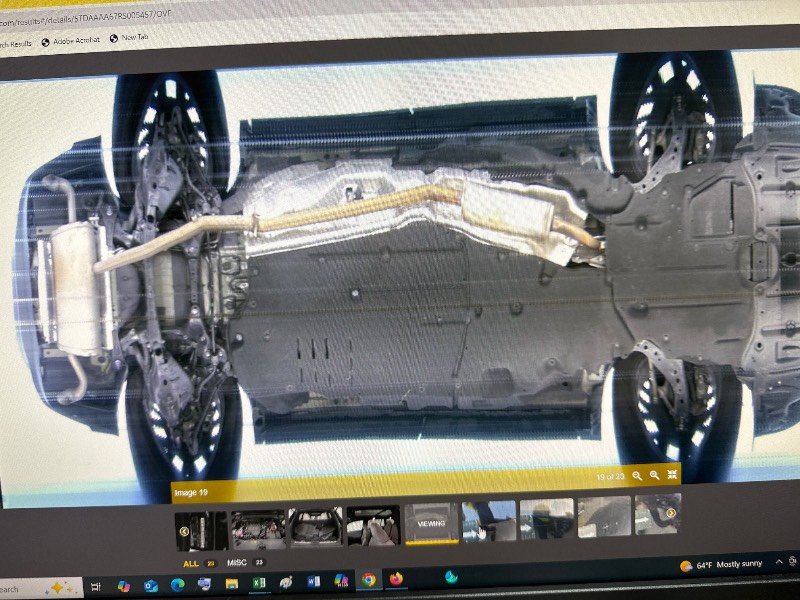Select the ALL photos tab
Screen dimensions: 800x600
[190, 564]
